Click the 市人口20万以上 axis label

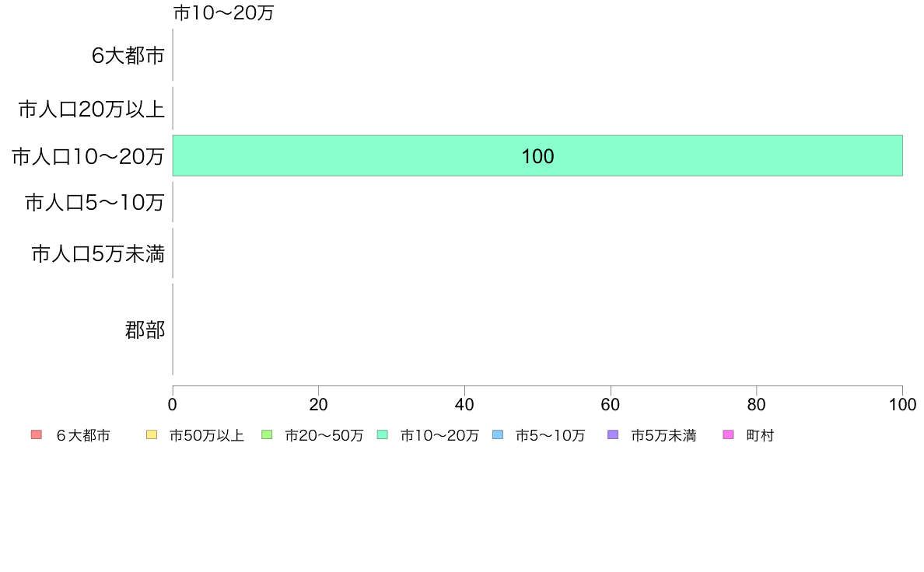91,109
